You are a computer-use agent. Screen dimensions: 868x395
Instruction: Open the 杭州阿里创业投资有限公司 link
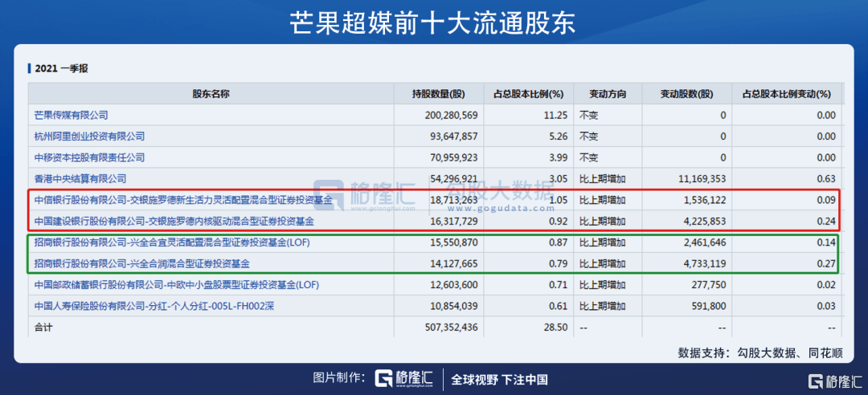tap(89, 136)
